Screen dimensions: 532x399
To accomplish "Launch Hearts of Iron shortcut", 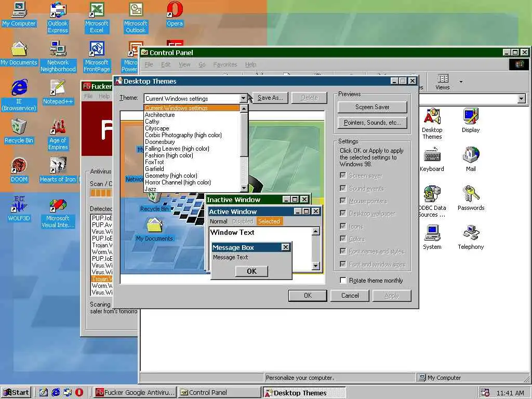I will (58, 170).
